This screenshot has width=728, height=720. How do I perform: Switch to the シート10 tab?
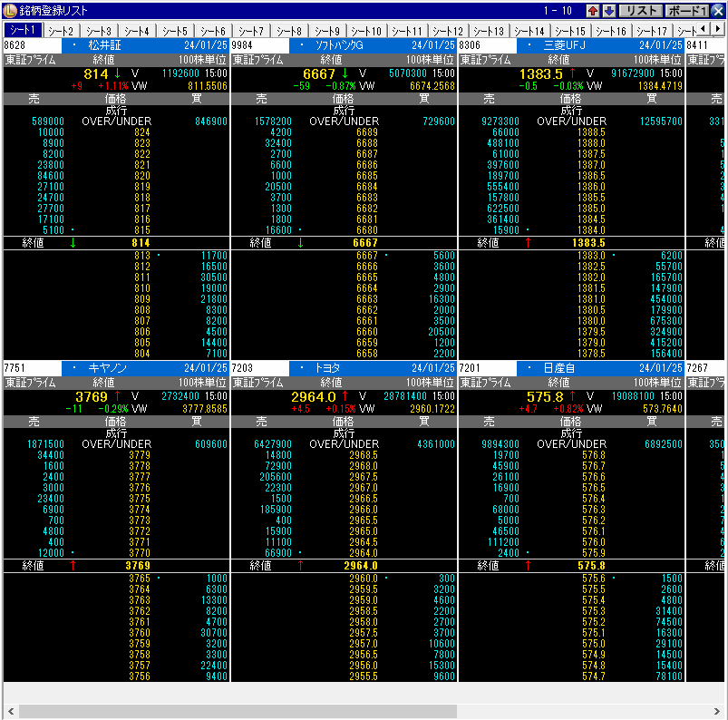click(366, 31)
